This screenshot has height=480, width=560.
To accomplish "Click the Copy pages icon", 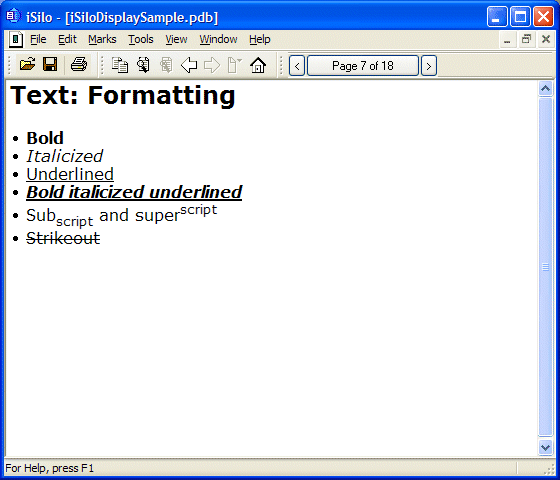I will click(120, 65).
